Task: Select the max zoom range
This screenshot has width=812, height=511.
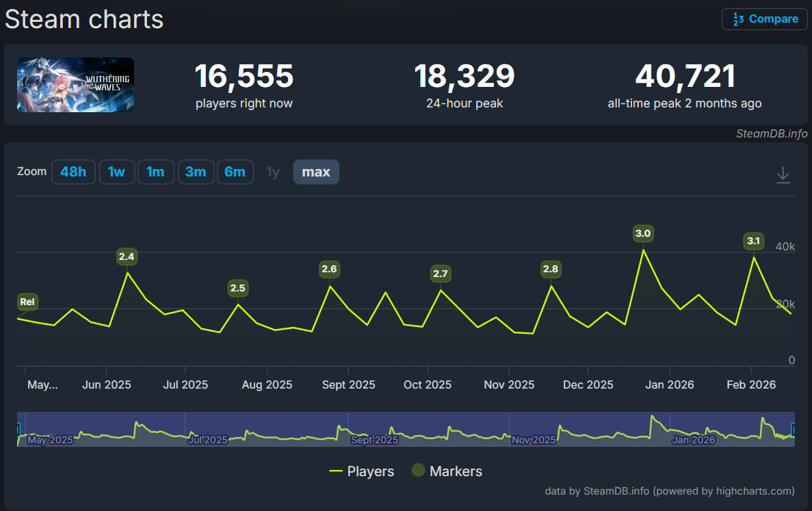Action: [x=316, y=172]
